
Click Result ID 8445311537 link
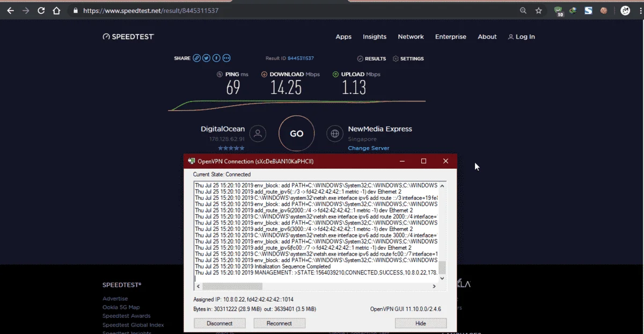301,59
